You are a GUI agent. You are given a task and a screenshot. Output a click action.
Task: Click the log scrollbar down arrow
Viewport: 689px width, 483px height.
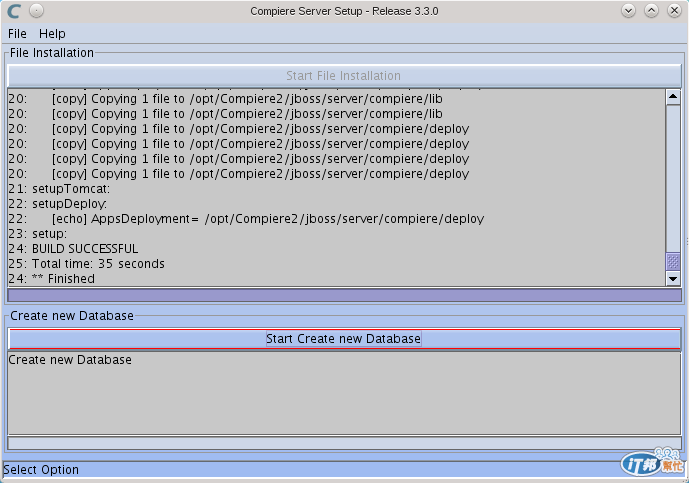coord(673,278)
